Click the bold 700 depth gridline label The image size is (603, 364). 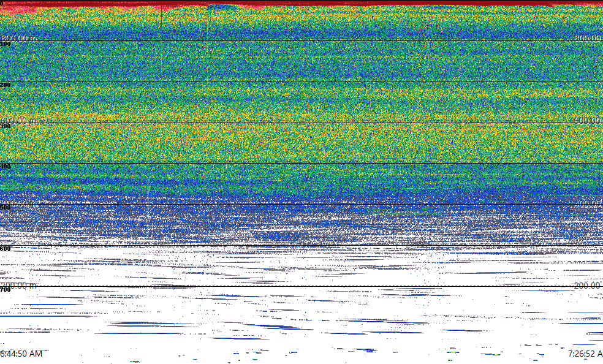tap(6, 289)
